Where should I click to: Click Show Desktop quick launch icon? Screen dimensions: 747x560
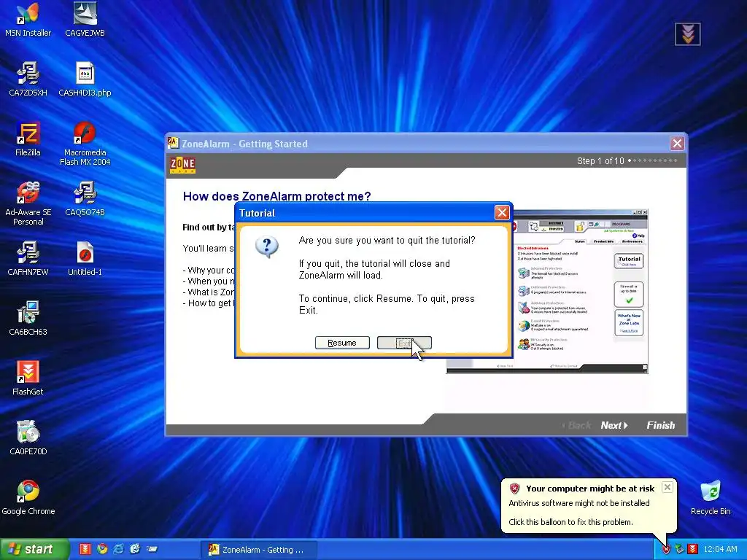click(x=152, y=549)
